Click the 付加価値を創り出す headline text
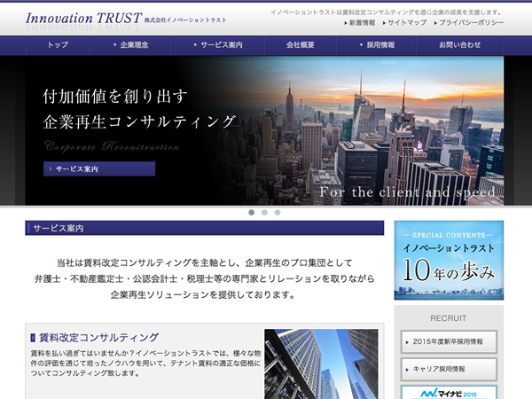532x399 pixels. click(x=115, y=97)
